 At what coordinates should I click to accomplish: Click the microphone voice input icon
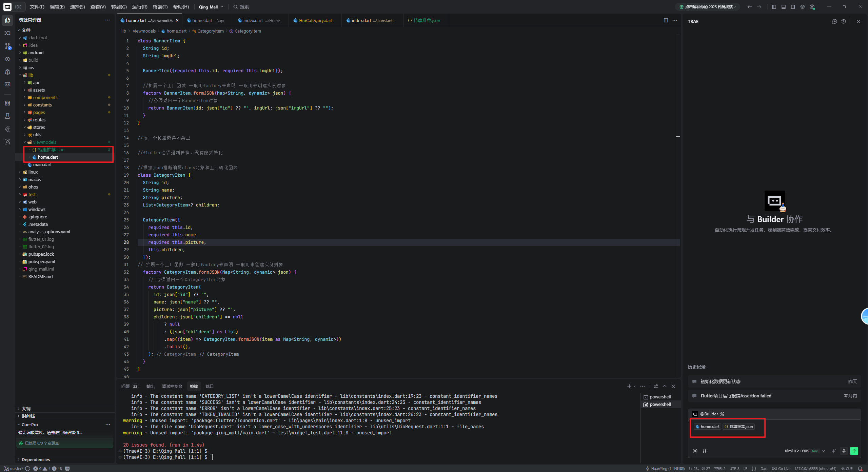pyautogui.click(x=844, y=451)
